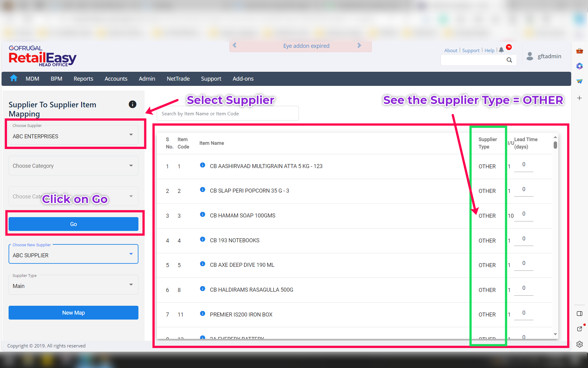Click the blue Go button
588x368 pixels.
point(73,224)
